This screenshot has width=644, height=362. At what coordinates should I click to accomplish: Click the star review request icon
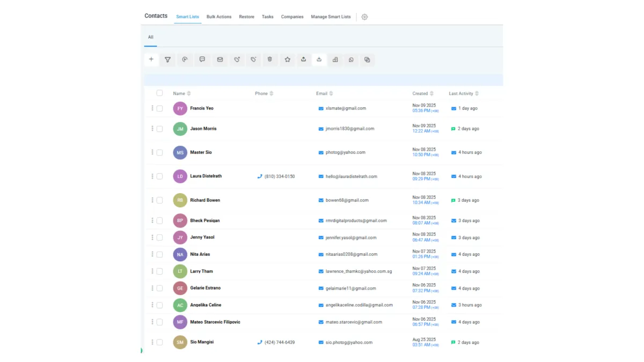click(288, 60)
